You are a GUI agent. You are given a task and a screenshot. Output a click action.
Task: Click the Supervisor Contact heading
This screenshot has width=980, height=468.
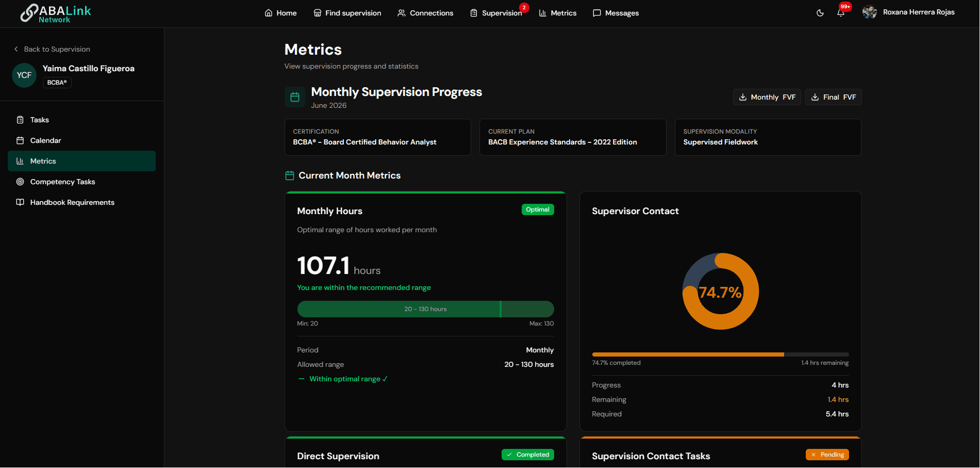pos(635,211)
